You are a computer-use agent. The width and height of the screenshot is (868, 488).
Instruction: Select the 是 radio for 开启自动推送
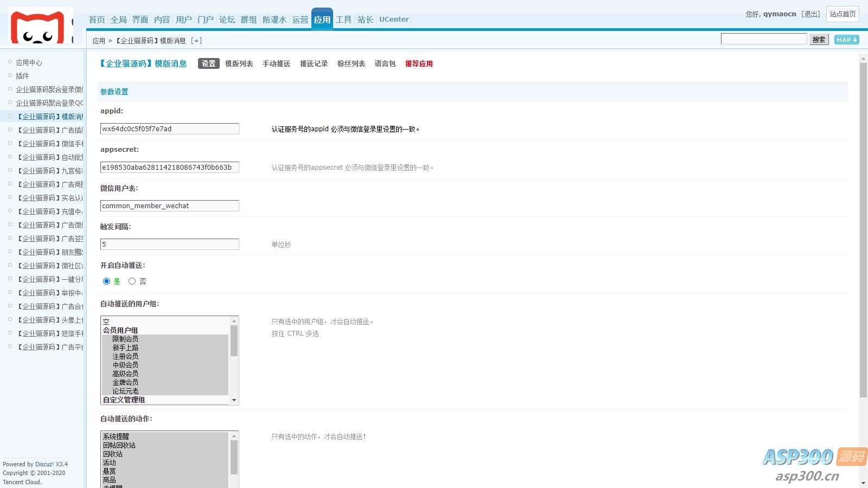[x=106, y=281]
